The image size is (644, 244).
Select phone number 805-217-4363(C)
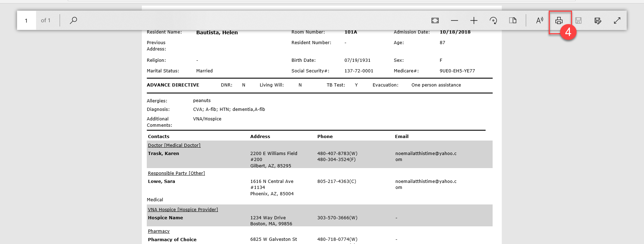(x=337, y=181)
